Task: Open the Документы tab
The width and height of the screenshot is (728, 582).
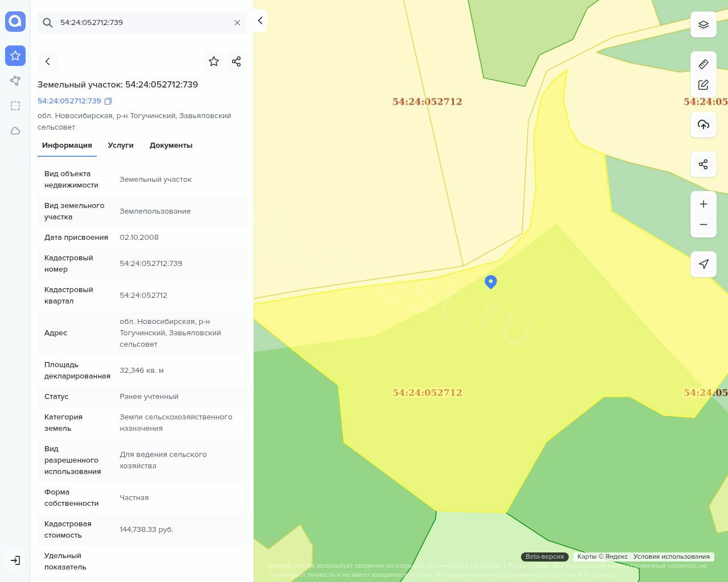Action: point(171,145)
